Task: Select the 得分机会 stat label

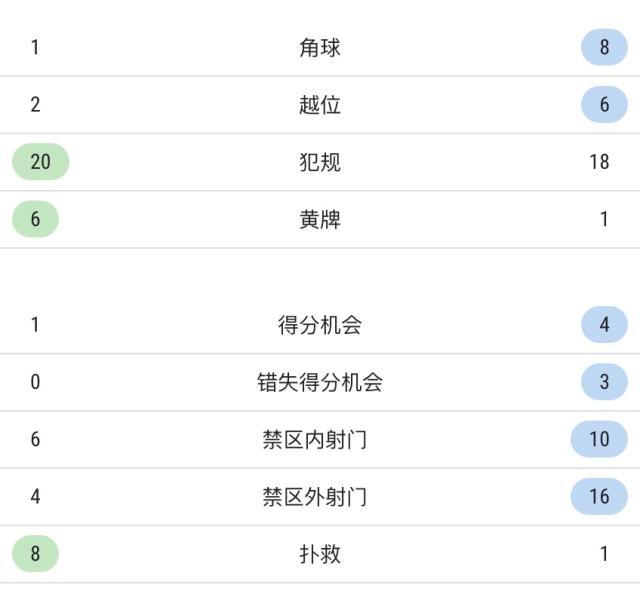Action: [320, 324]
